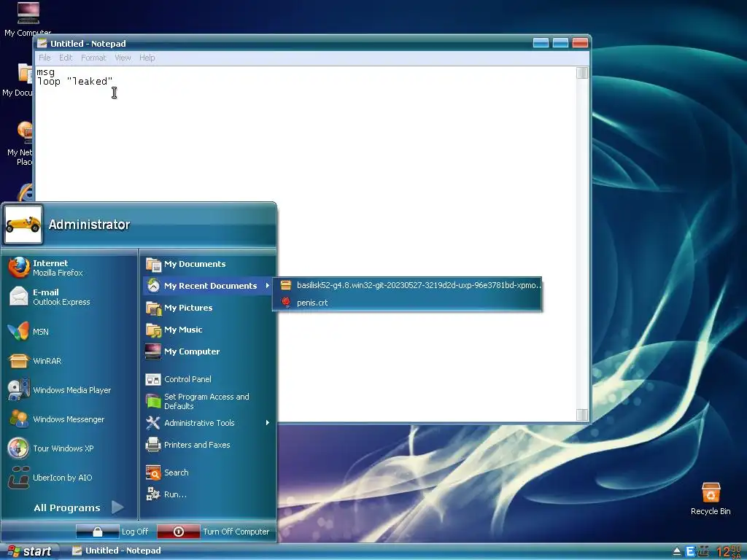Open the Recycle Bin desktop icon

[711, 497]
